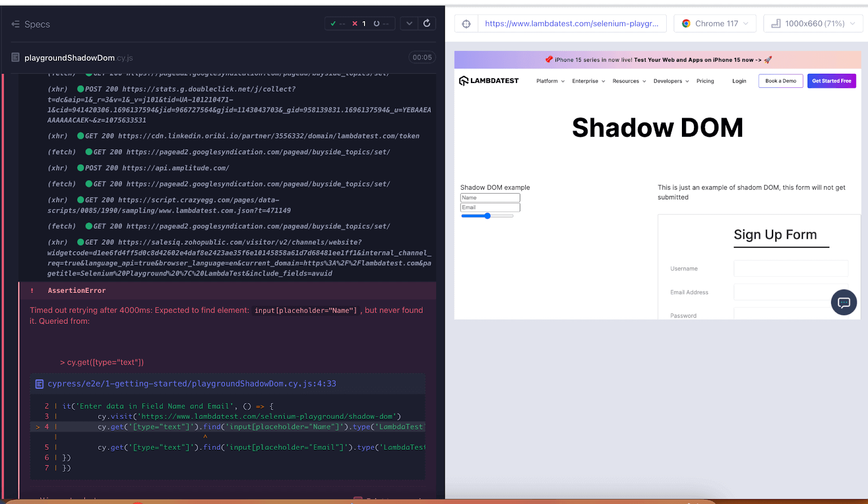This screenshot has height=504, width=868.
Task: Click the Book a Demo button
Action: click(780, 81)
